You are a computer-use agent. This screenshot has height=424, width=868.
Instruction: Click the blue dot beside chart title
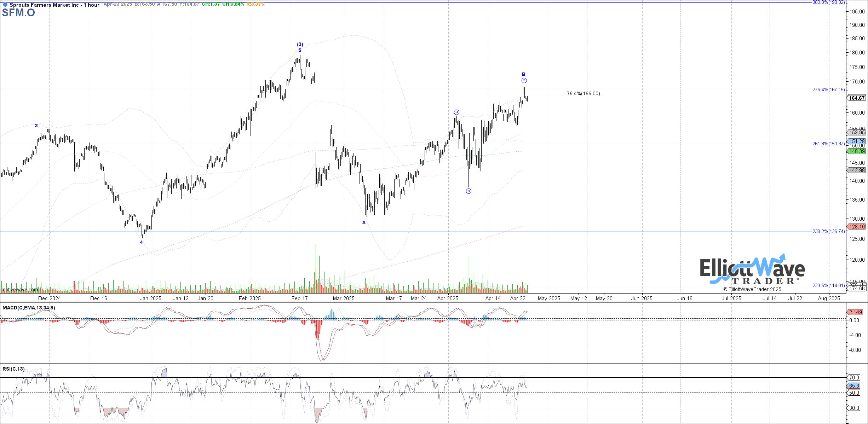click(x=5, y=5)
